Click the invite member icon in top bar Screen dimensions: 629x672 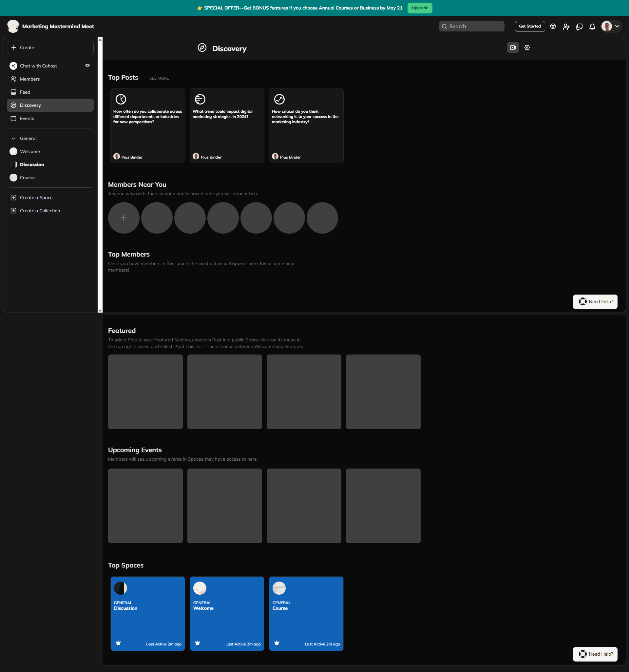[x=566, y=27]
